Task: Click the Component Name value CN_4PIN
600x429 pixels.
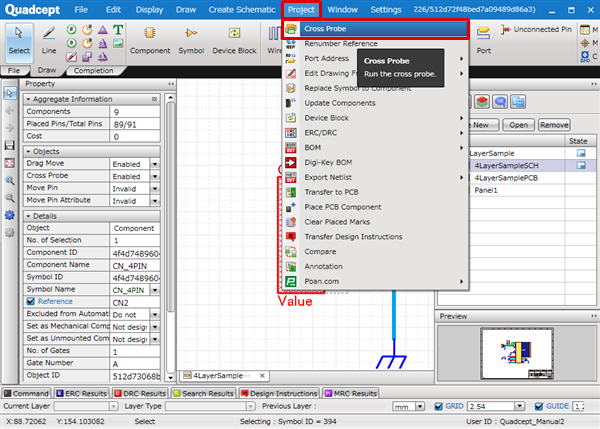Action: tap(135, 266)
